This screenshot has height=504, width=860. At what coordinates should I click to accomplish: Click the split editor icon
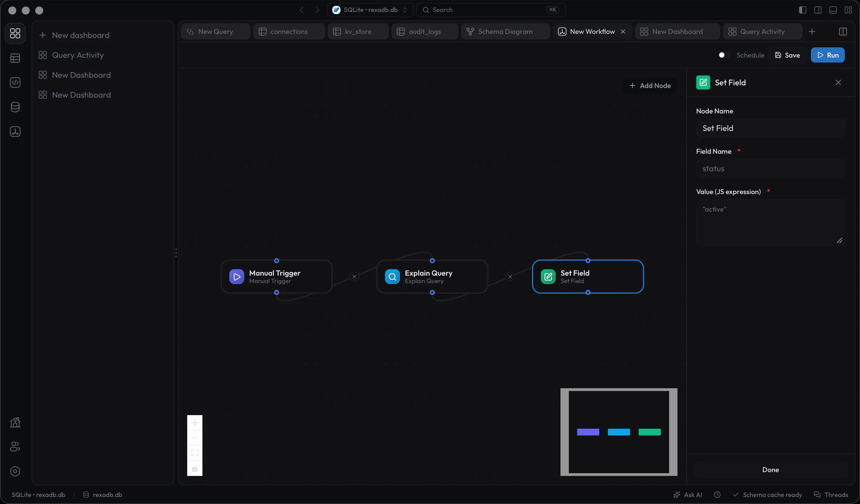point(843,31)
